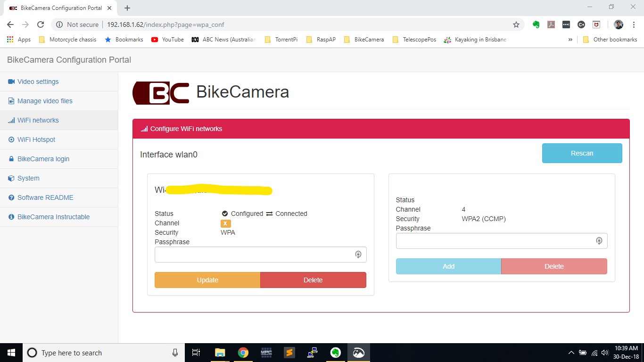Open a new browser tab with plus button
The image size is (644, 362).
pyautogui.click(x=127, y=8)
